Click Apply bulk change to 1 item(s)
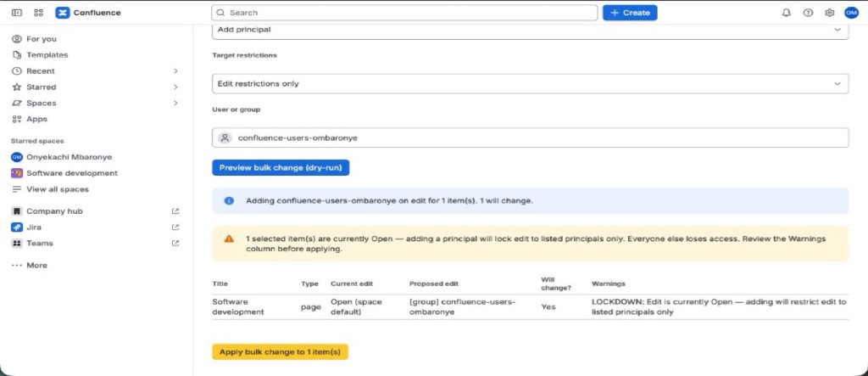 [x=280, y=351]
